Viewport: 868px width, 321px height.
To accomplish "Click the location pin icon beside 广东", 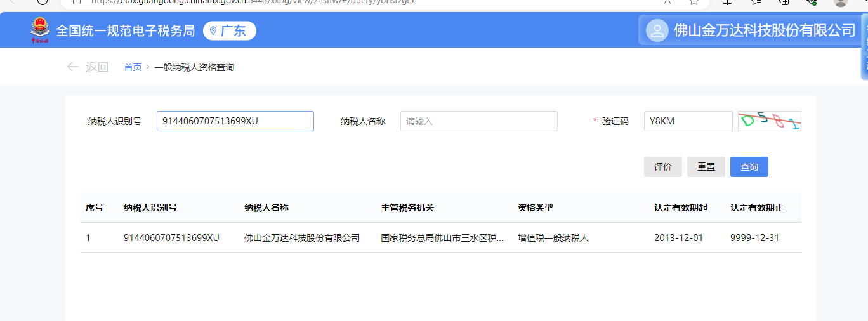I will [x=213, y=31].
